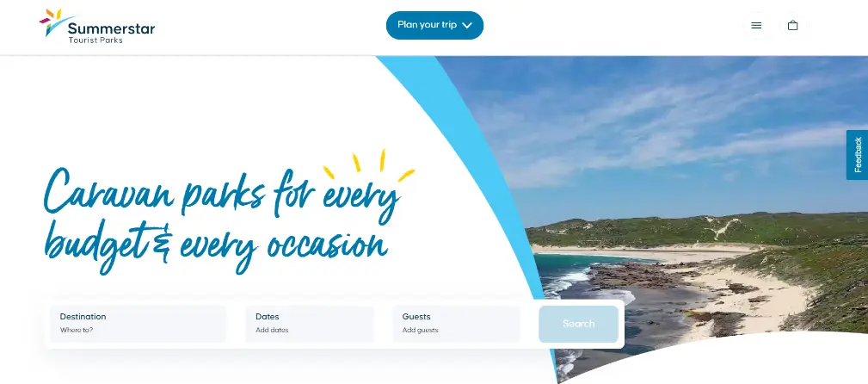Click the Plan your trip button label
868x384 pixels.
(x=427, y=25)
